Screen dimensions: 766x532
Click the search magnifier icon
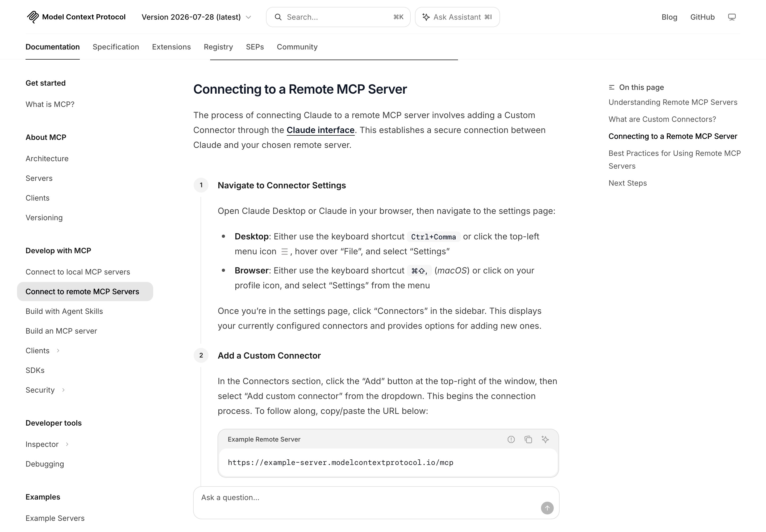[x=278, y=17]
